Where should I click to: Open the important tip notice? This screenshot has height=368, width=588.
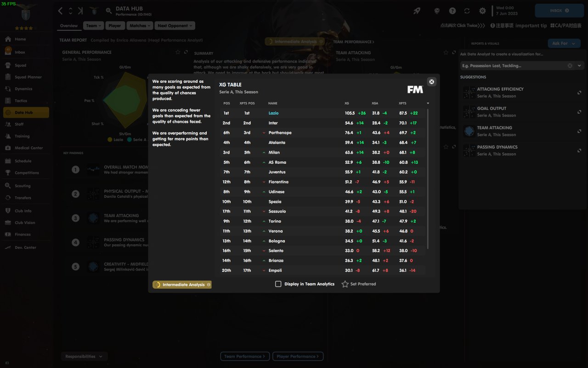519,25
